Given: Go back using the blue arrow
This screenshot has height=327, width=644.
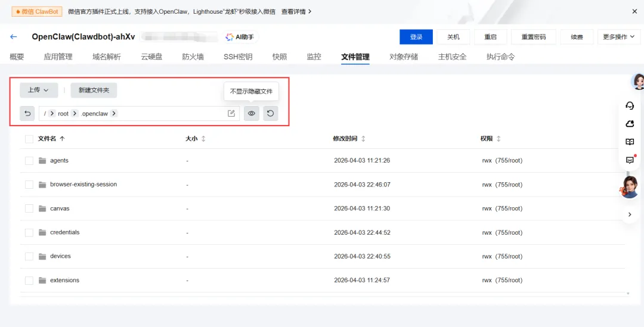Looking at the screenshot, I should [14, 37].
